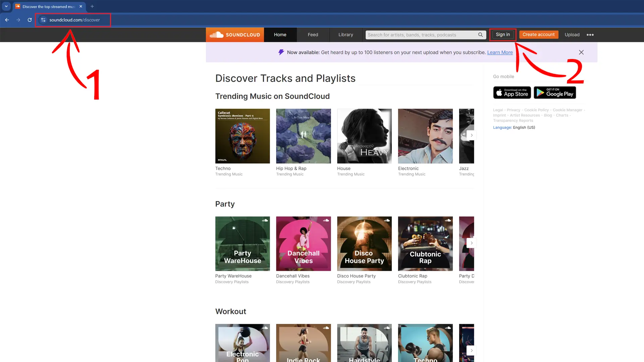644x362 pixels.
Task: Reload the page
Action: coord(30,20)
